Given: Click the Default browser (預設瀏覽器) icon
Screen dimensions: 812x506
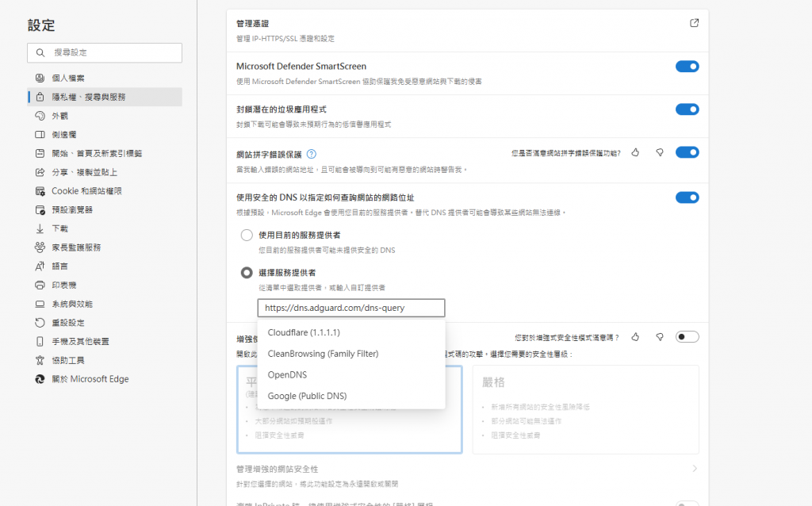Looking at the screenshot, I should 40,209.
